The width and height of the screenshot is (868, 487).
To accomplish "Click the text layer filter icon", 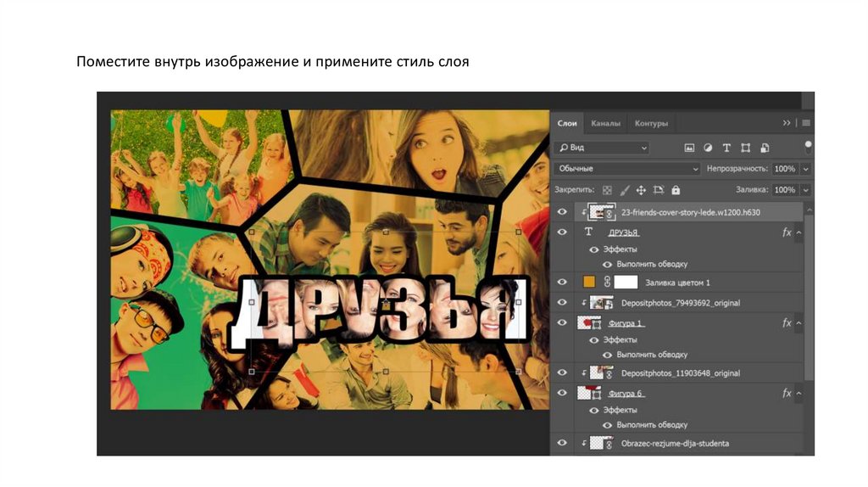I will (726, 148).
